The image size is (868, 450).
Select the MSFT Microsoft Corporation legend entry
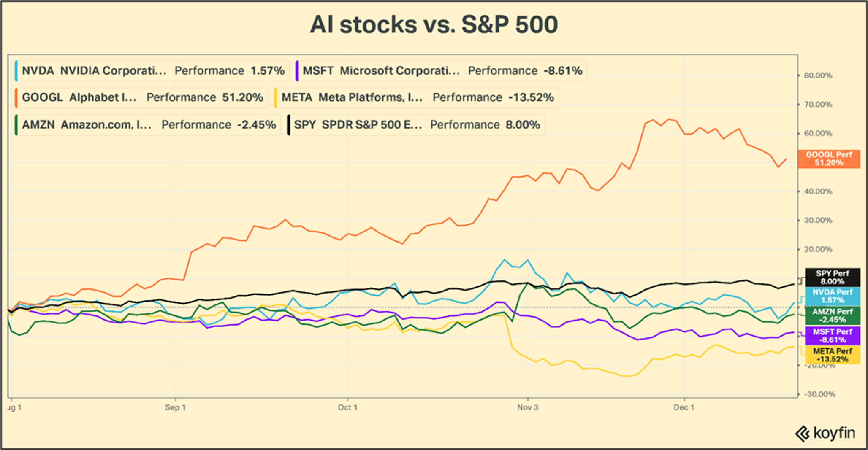coord(442,71)
